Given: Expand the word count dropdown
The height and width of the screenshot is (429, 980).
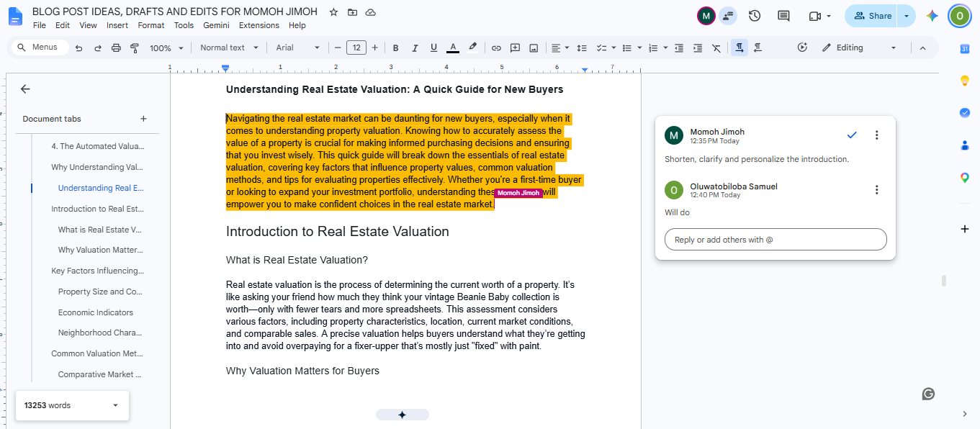Looking at the screenshot, I should click(x=115, y=405).
